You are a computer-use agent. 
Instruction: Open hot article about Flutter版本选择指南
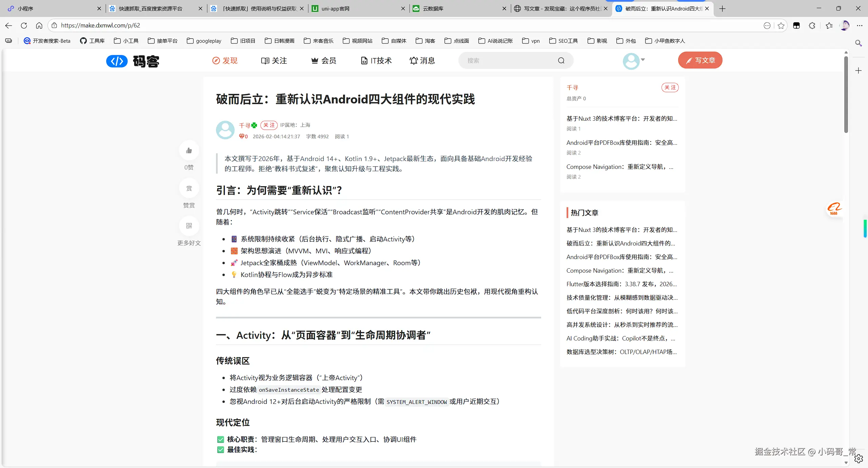point(621,284)
